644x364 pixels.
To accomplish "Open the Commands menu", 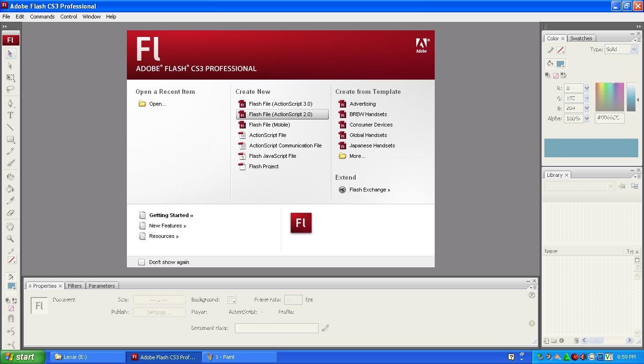I will pyautogui.click(x=42, y=17).
